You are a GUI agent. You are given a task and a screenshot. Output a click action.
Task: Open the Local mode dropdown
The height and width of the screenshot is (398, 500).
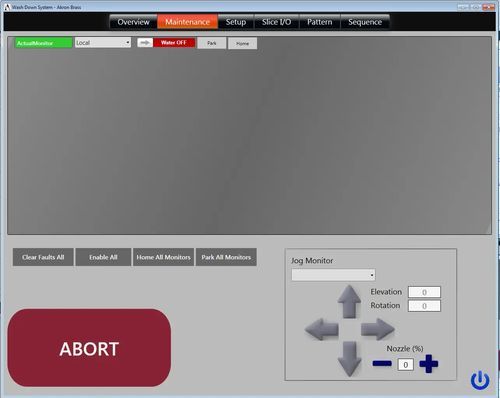[x=103, y=43]
